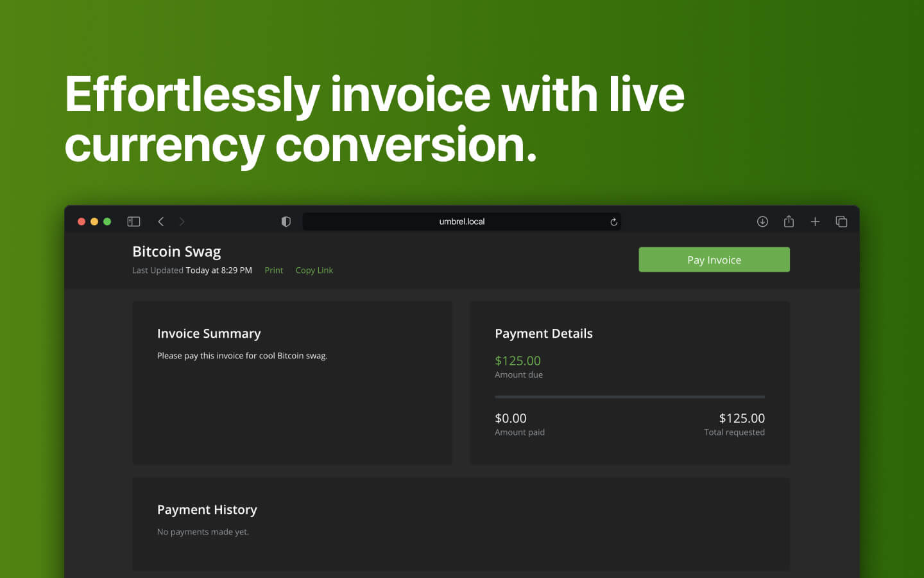Click the forward navigation arrow
Viewport: 924px width, 578px height.
pyautogui.click(x=182, y=221)
